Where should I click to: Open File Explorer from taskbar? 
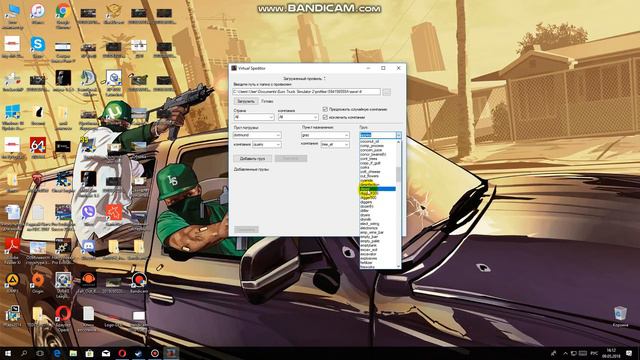(x=73, y=353)
